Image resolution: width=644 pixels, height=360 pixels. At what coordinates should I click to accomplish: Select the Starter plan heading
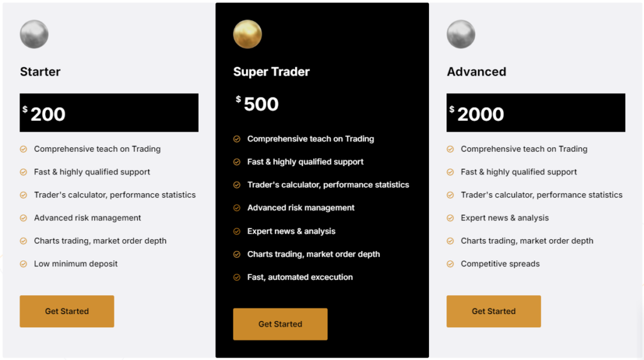click(x=40, y=72)
